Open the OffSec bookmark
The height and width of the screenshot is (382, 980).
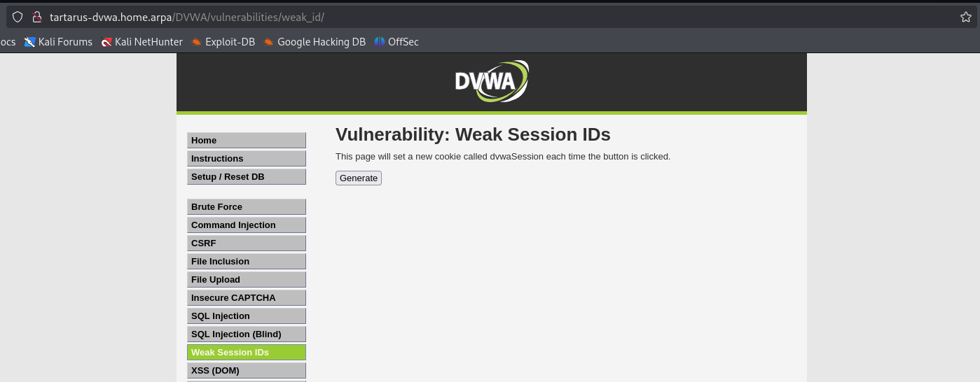point(396,42)
